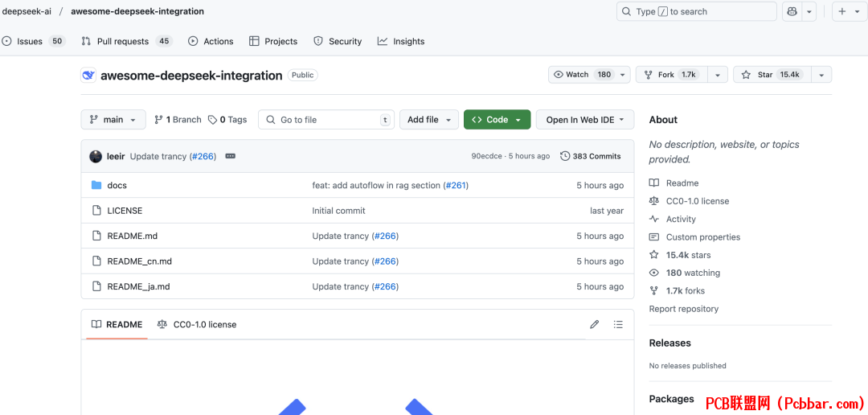Click the file icon beside README.md
868x415 pixels.
coord(97,236)
